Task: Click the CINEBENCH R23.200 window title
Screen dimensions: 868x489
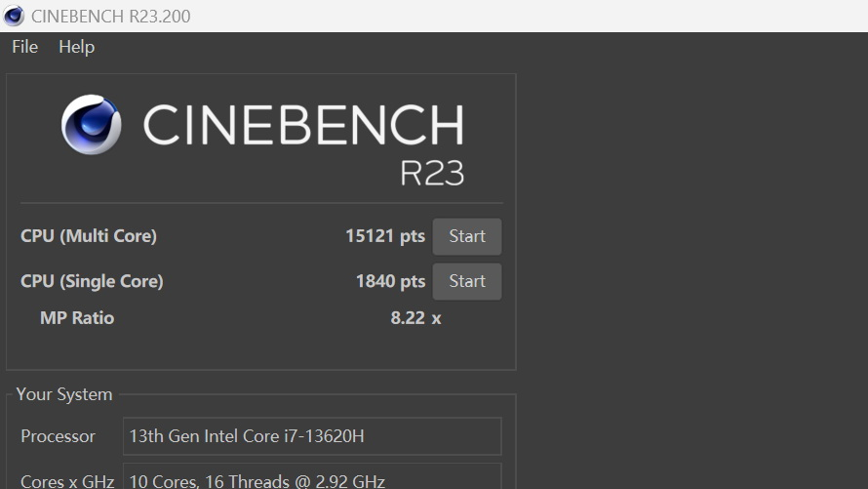Action: click(111, 16)
